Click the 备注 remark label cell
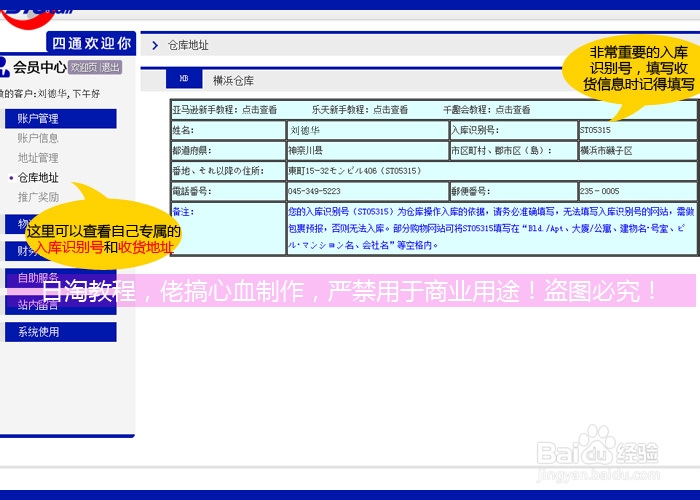Screen dimensions: 700x500 tap(228, 229)
